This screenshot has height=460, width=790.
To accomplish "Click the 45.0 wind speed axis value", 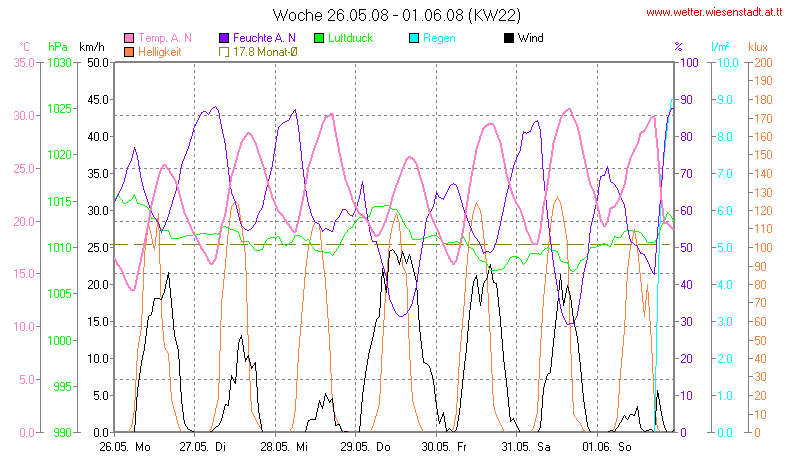I will [x=98, y=100].
